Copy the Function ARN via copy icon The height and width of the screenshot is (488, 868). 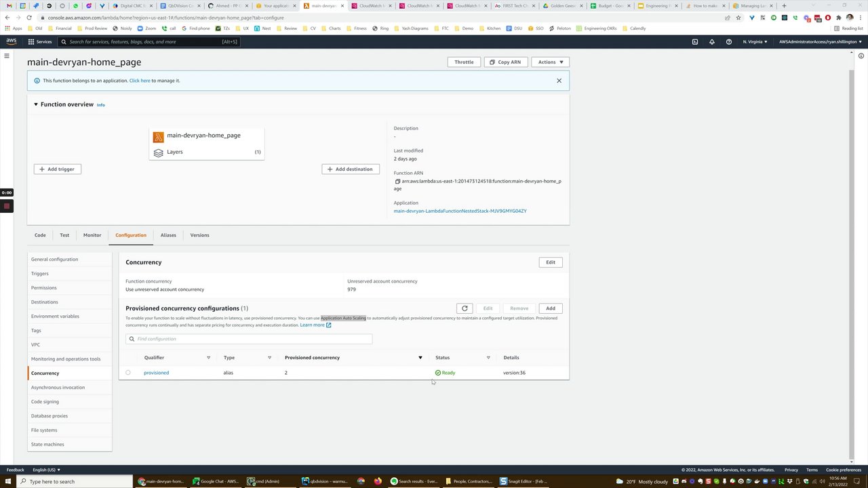coord(397,181)
